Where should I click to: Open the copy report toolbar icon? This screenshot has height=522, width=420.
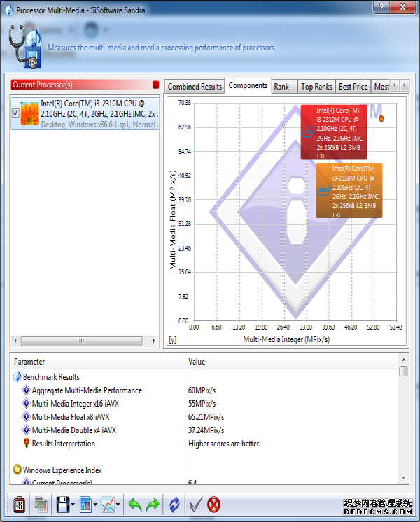pyautogui.click(x=41, y=505)
